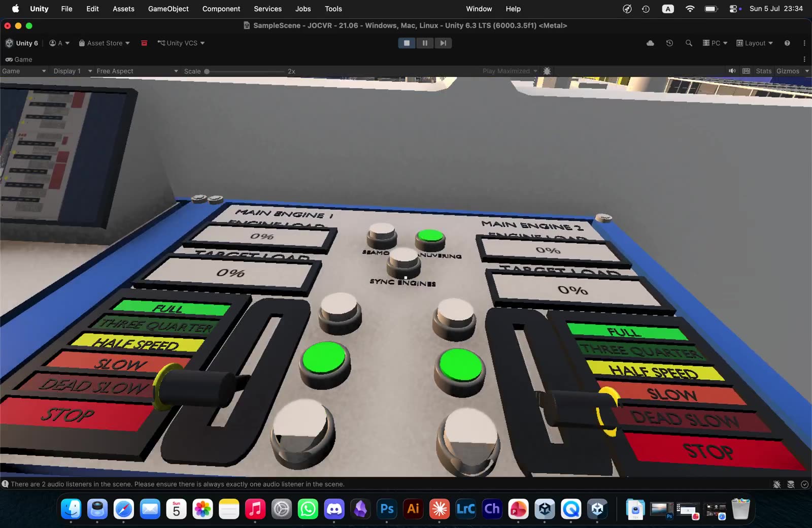The height and width of the screenshot is (528, 812).
Task: Click the status bar debugger bug icon
Action: 776,484
